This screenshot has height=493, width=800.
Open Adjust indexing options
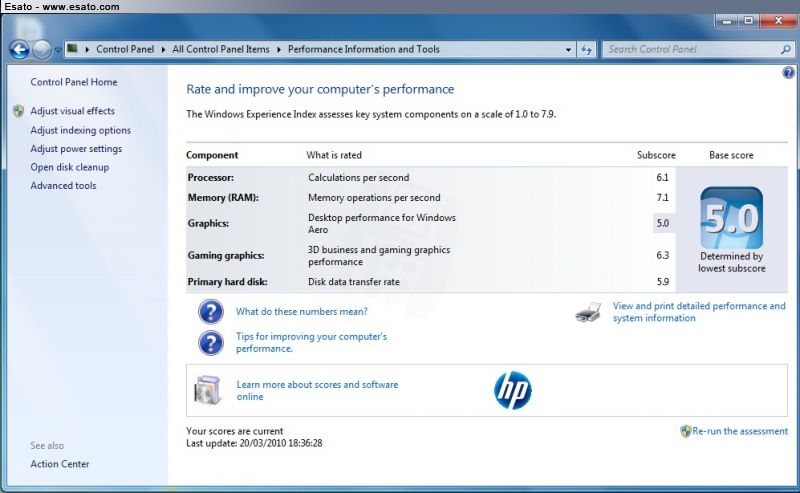81,130
